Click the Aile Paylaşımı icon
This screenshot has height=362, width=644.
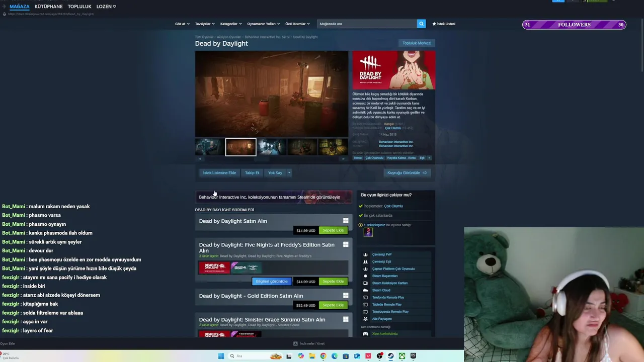coord(365,319)
